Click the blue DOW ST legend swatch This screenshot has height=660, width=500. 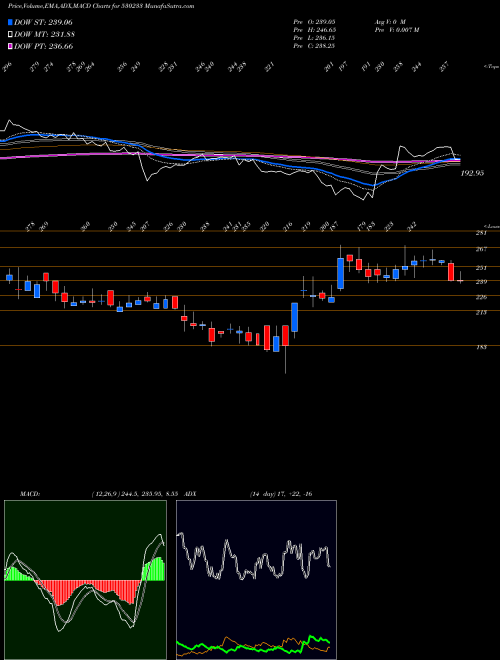10,22
